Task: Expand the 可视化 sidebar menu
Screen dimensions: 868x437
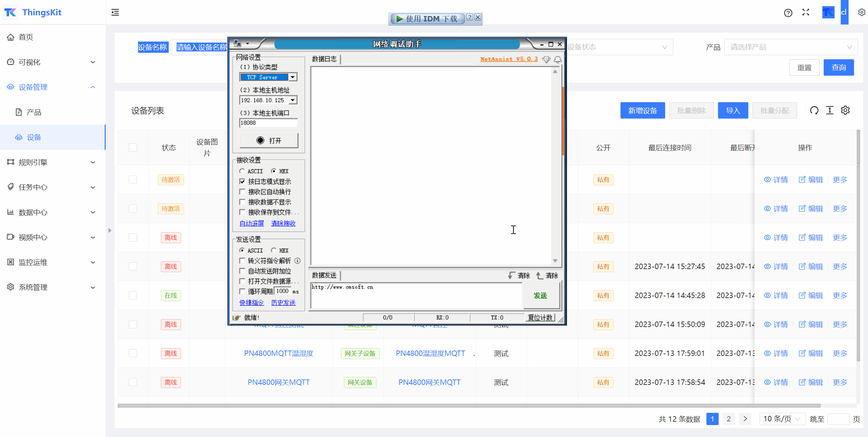Action: click(53, 62)
